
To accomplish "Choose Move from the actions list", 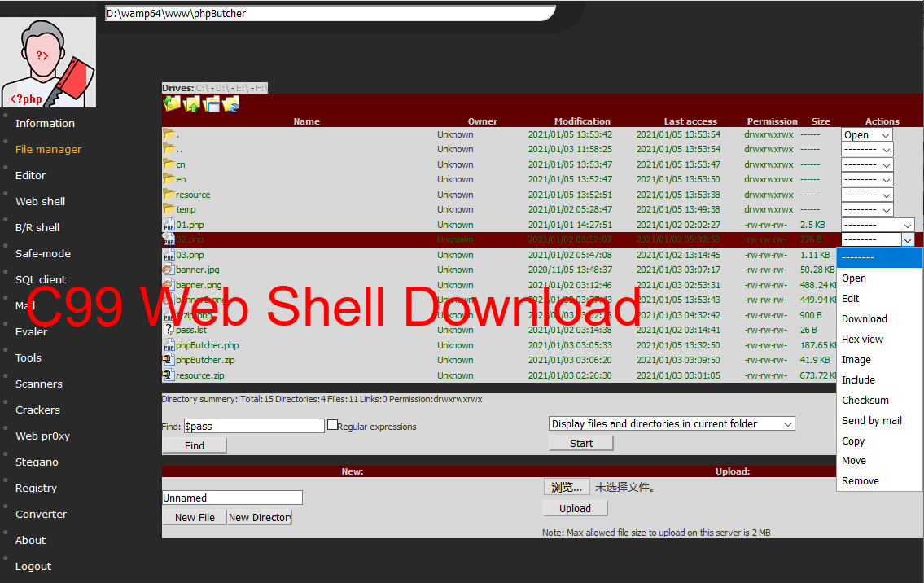I will point(879,460).
